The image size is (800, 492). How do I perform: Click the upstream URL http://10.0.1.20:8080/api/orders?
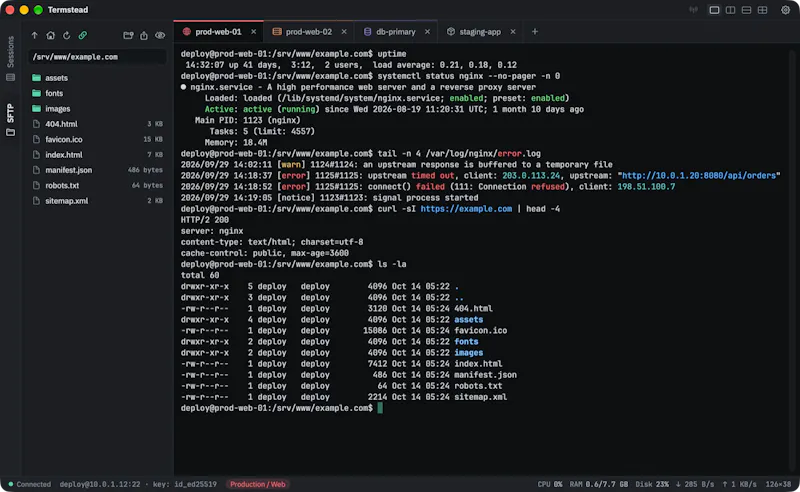pyautogui.click(x=699, y=176)
